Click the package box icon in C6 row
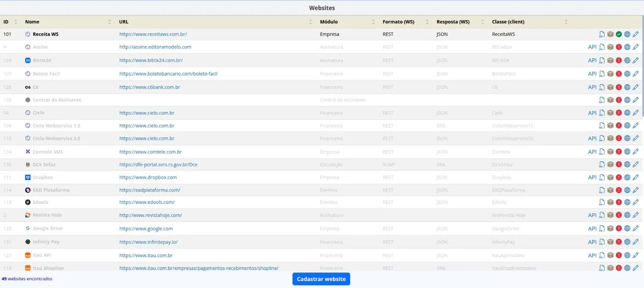 tap(610, 87)
